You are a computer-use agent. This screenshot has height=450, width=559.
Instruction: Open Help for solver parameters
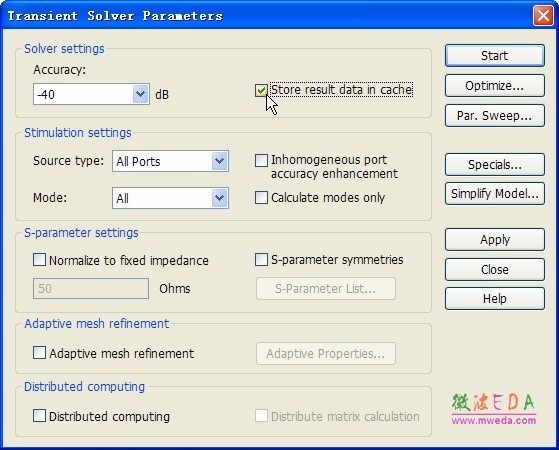[494, 298]
